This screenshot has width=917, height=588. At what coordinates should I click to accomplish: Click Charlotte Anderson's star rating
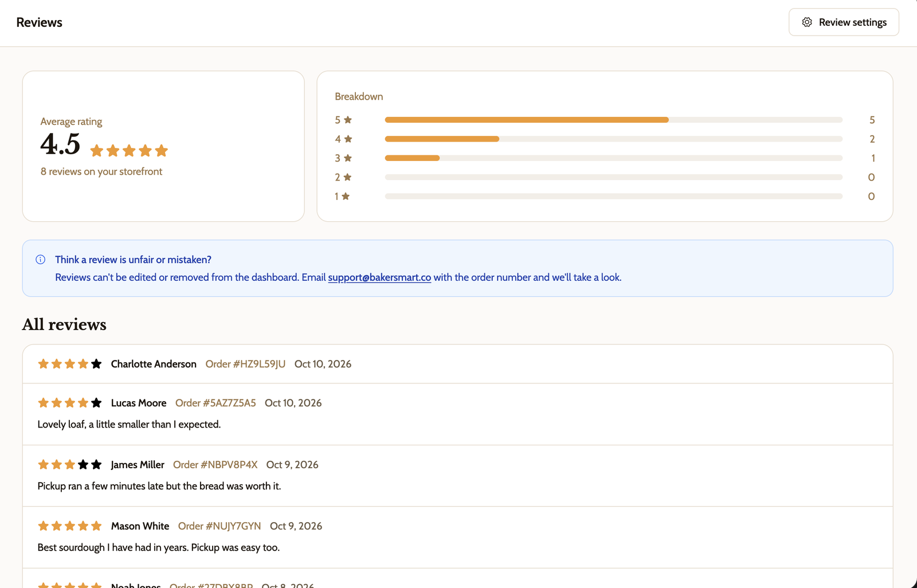coord(70,364)
